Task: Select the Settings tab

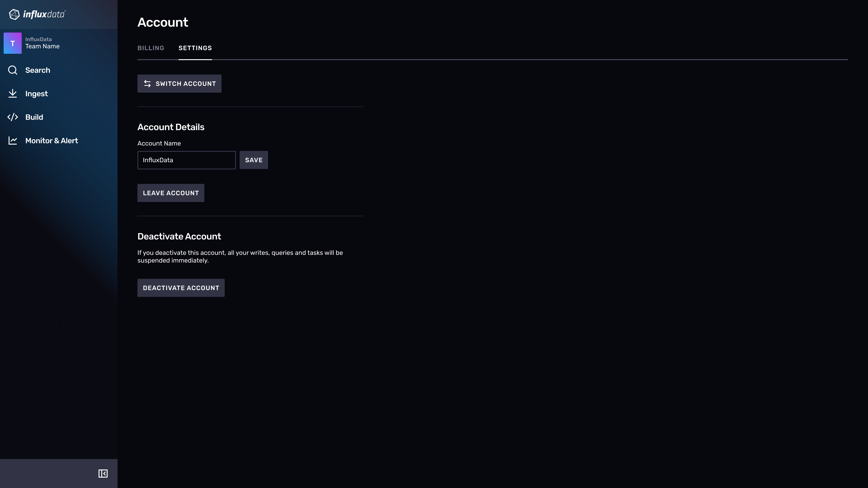Action: [195, 48]
